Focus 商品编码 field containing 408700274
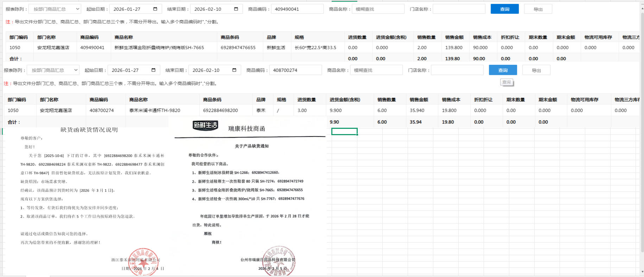Screen dimensions: 644x277 pos(295,70)
